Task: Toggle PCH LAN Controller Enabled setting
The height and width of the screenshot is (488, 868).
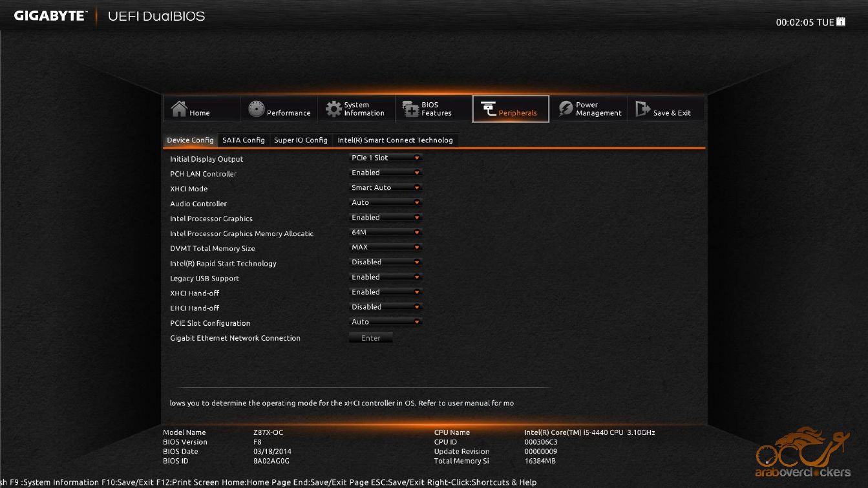Action: coord(385,173)
